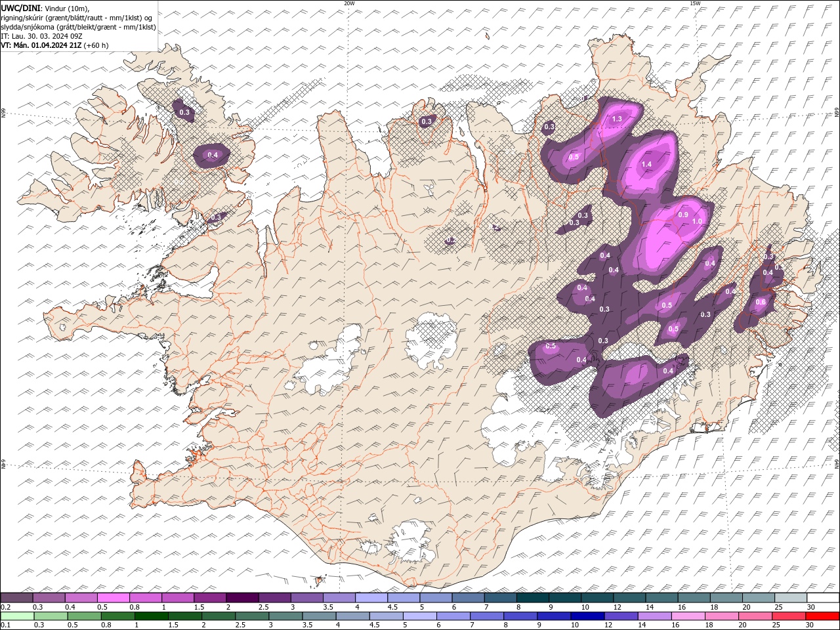Select the 0.5 medium green swatch, lower legend row
This screenshot has height=630, width=840.
tap(85, 616)
